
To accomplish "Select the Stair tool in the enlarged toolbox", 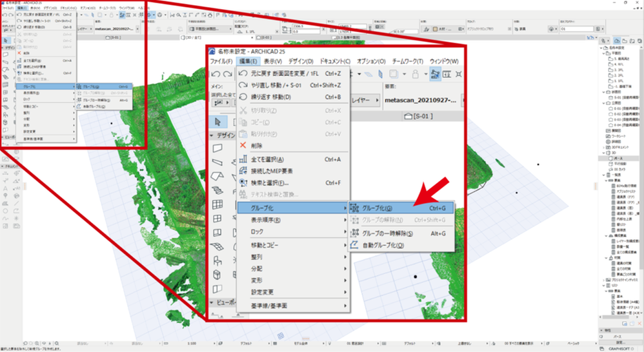I will pyautogui.click(x=217, y=190).
